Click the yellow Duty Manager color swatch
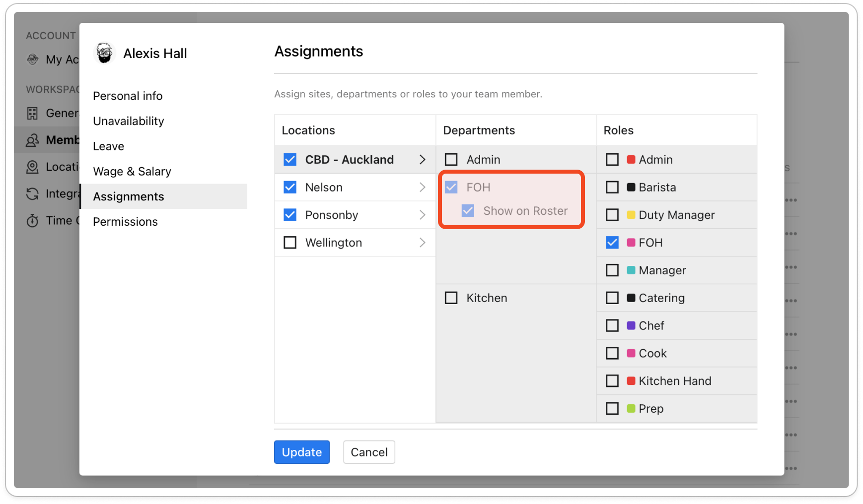 tap(631, 215)
